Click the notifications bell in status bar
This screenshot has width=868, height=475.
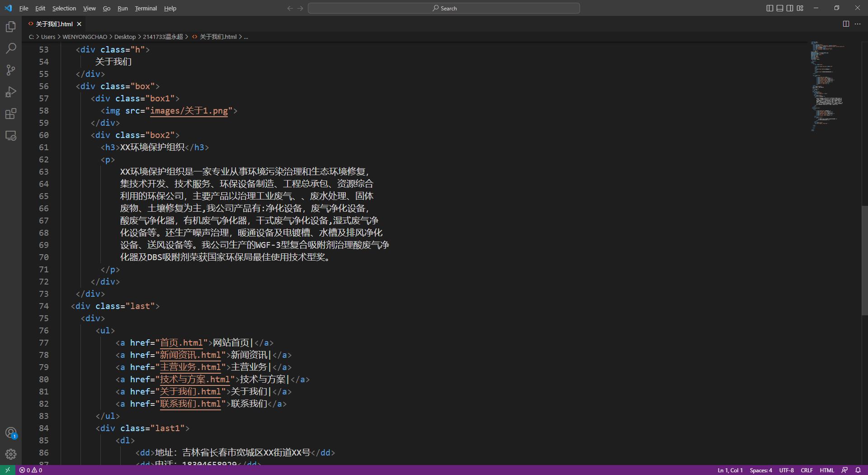pos(859,470)
